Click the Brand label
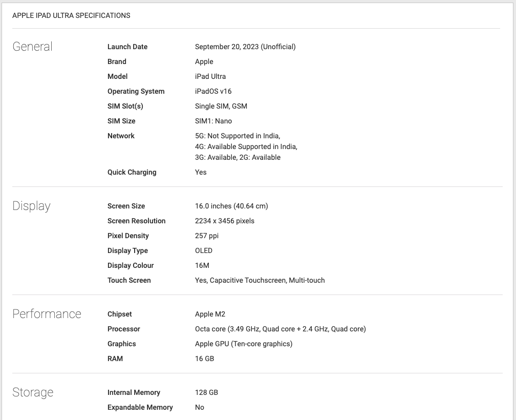516x420 pixels. (x=117, y=61)
